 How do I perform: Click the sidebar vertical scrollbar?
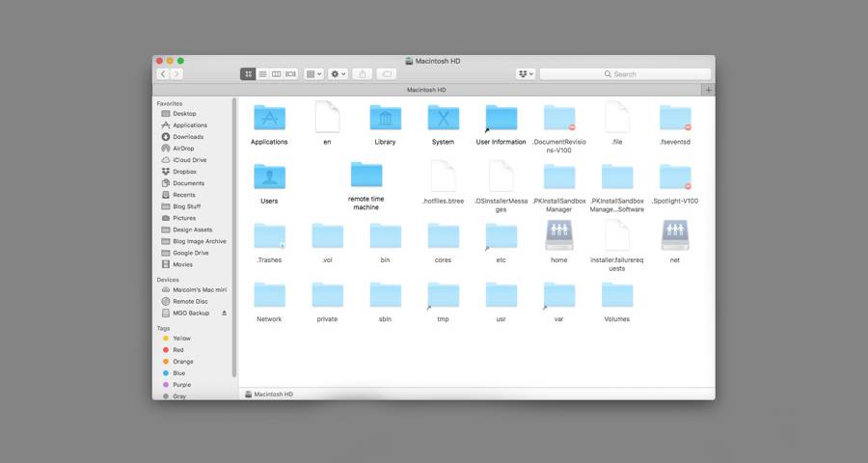234,237
